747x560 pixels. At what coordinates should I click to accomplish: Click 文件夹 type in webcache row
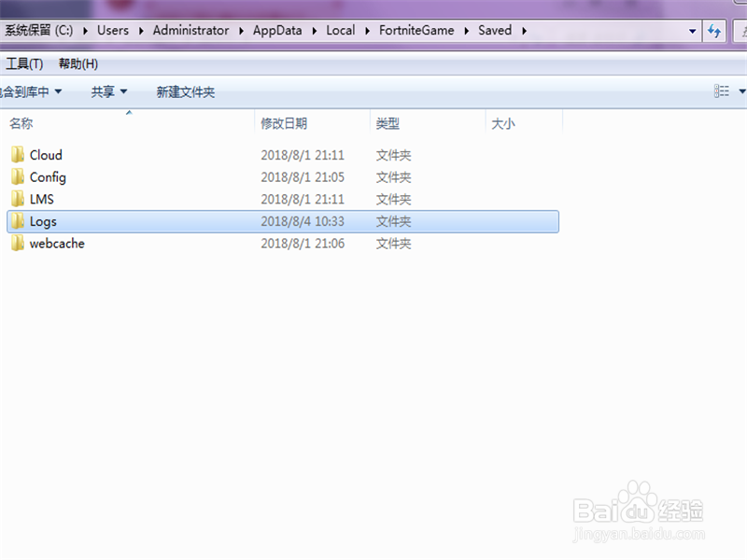(393, 244)
